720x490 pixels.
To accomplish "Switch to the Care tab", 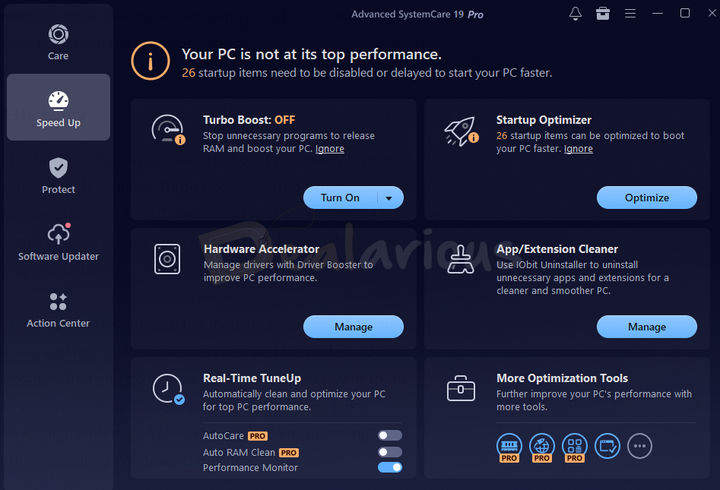I will click(58, 42).
